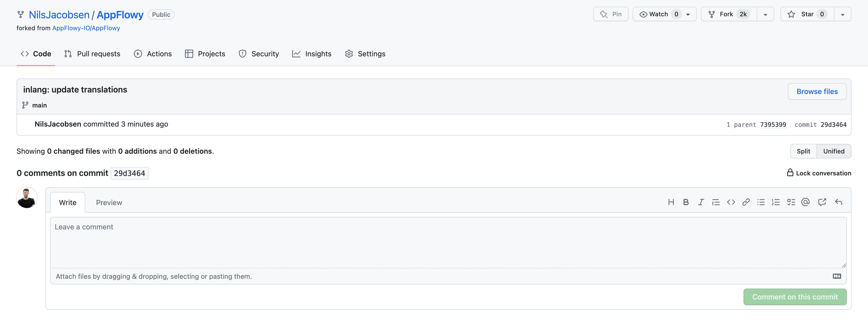
Task: Click the Browse files button
Action: tap(817, 91)
